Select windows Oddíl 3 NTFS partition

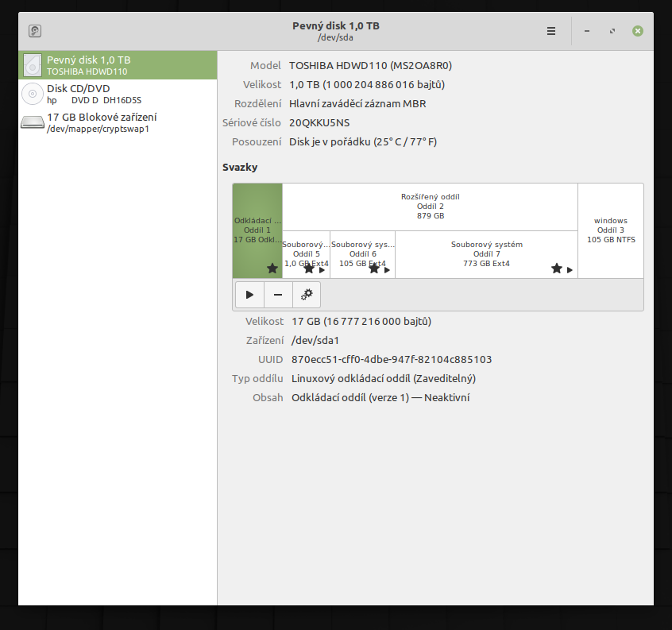610,230
